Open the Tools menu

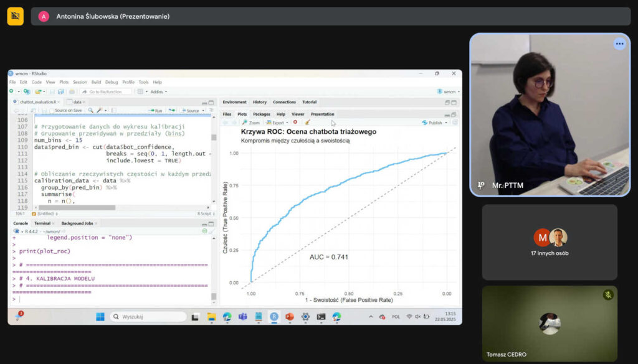coord(144,82)
